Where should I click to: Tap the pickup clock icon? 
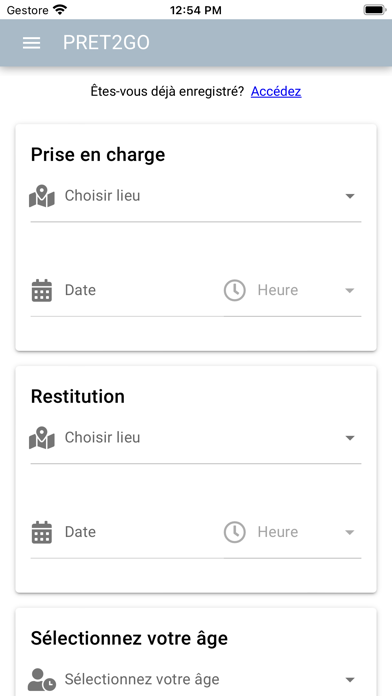[x=234, y=291]
